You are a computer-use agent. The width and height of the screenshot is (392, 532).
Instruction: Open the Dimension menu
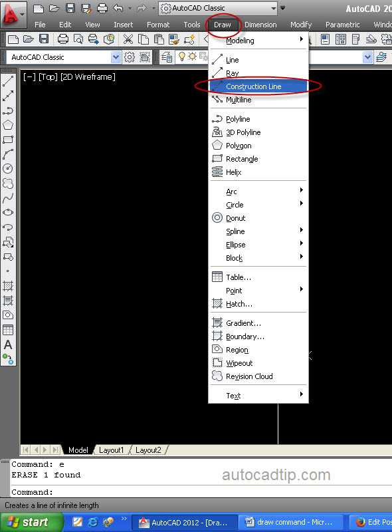pos(260,25)
